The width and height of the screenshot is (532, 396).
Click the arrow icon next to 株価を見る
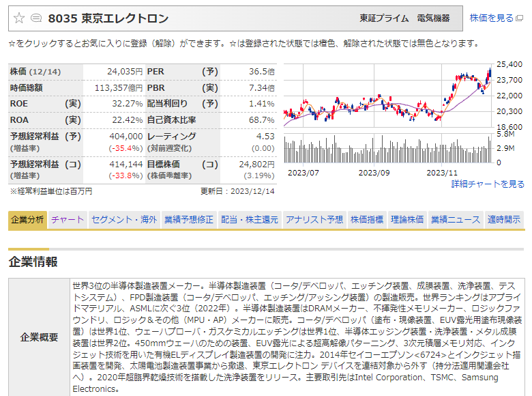[x=520, y=18]
